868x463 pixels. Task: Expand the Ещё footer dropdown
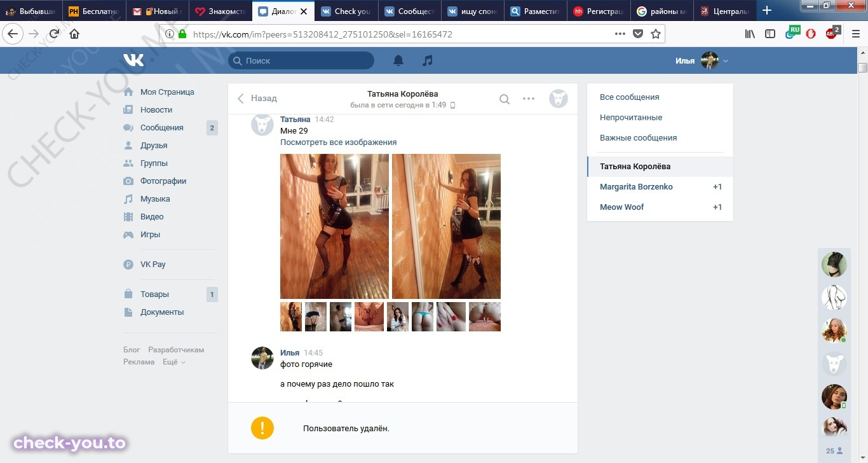[x=173, y=362]
